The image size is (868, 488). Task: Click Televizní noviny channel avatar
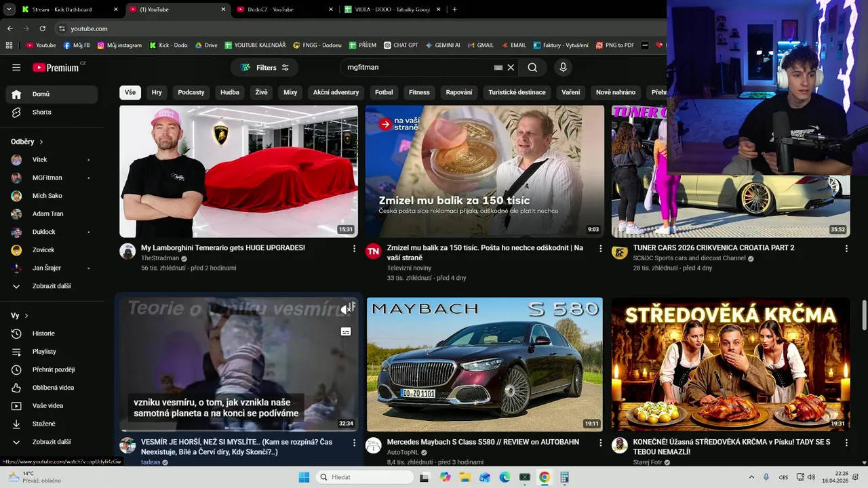click(x=373, y=251)
